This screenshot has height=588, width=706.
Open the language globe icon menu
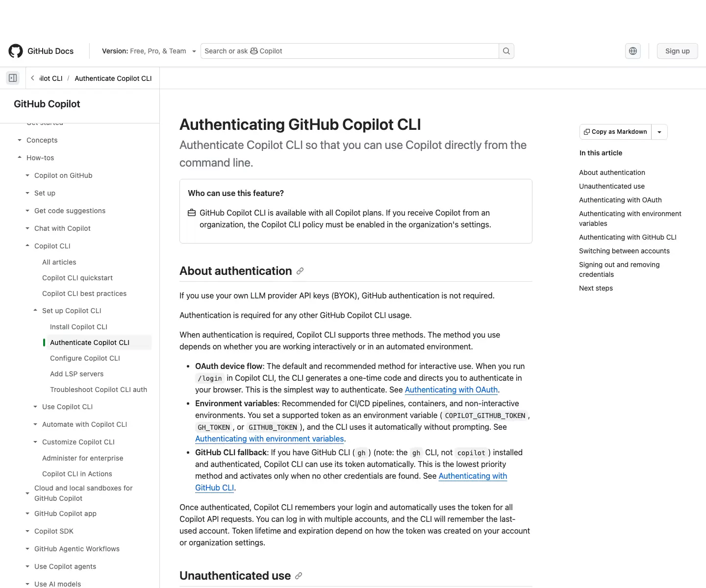pyautogui.click(x=633, y=51)
